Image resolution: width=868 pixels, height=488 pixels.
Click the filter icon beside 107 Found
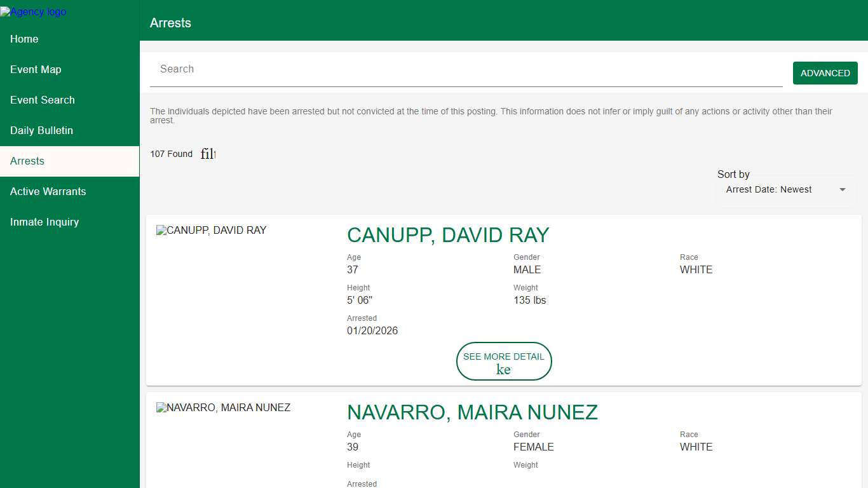coord(208,154)
